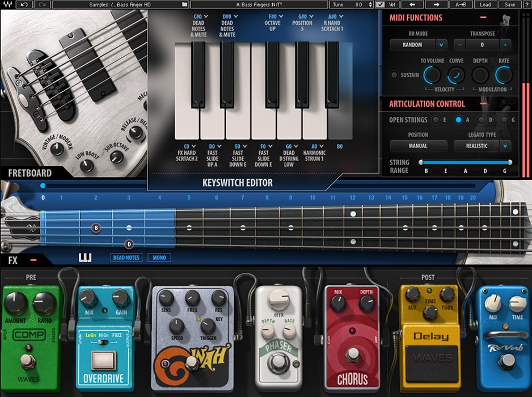Open the Bass Fingers preset menu

pyautogui.click(x=259, y=4)
